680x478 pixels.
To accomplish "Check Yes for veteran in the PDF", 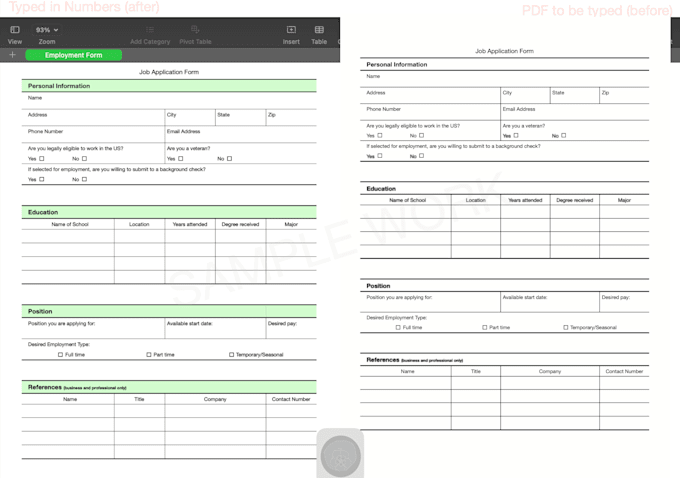I will click(516, 136).
